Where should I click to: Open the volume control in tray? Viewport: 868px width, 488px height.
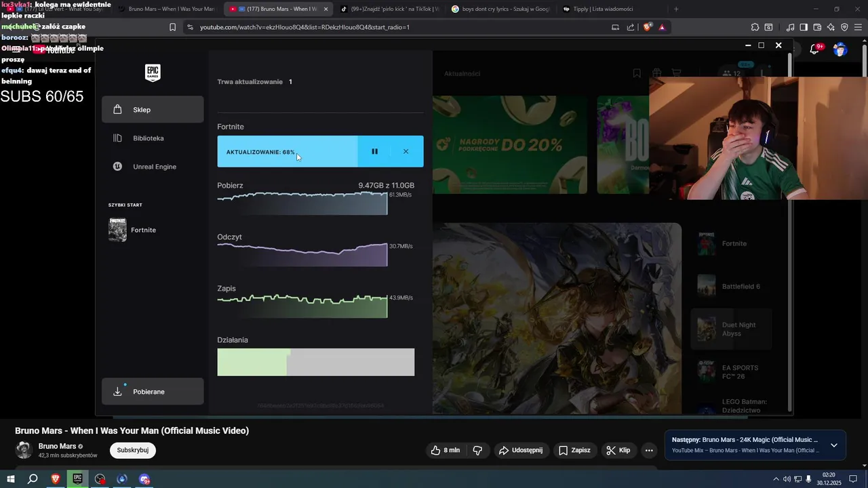787,479
